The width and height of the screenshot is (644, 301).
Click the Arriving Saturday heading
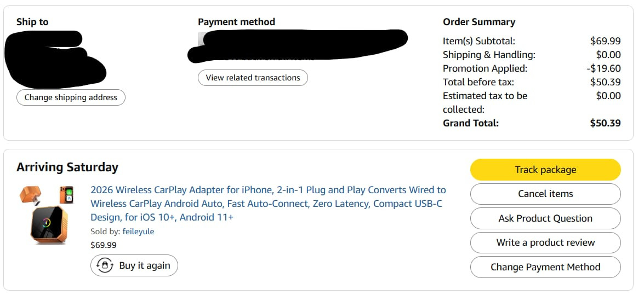click(67, 167)
